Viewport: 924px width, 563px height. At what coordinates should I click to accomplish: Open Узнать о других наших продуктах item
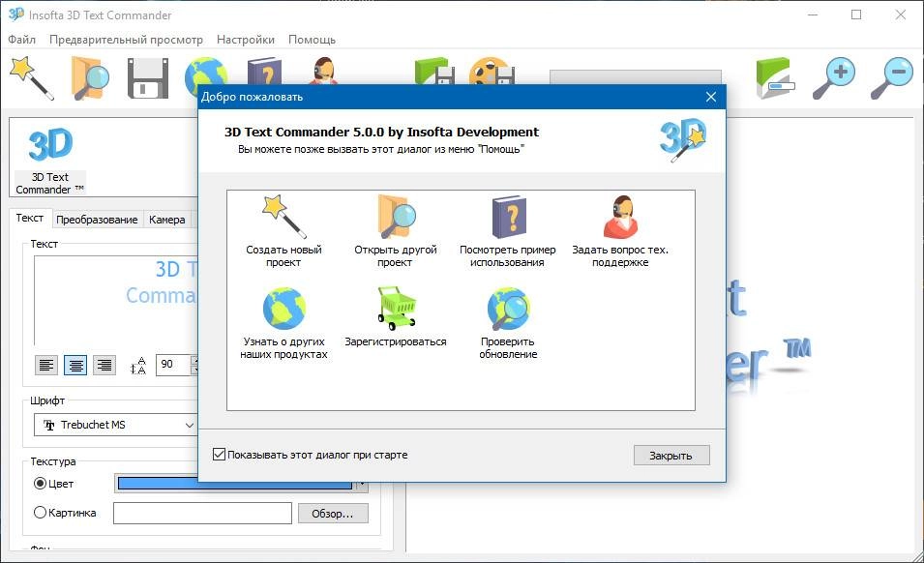(283, 323)
